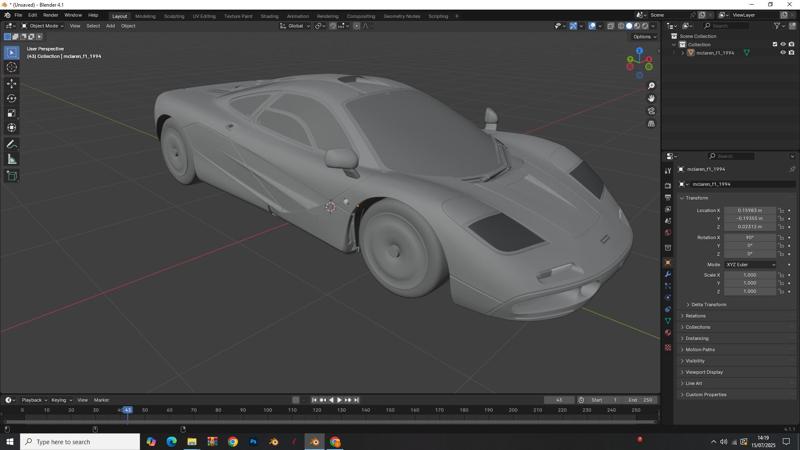This screenshot has height=450, width=800.
Task: Toggle camera view with the camera icon
Action: tap(651, 111)
